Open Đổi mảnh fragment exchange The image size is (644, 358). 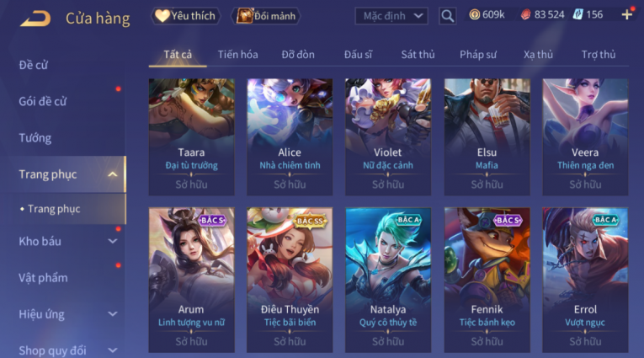266,16
